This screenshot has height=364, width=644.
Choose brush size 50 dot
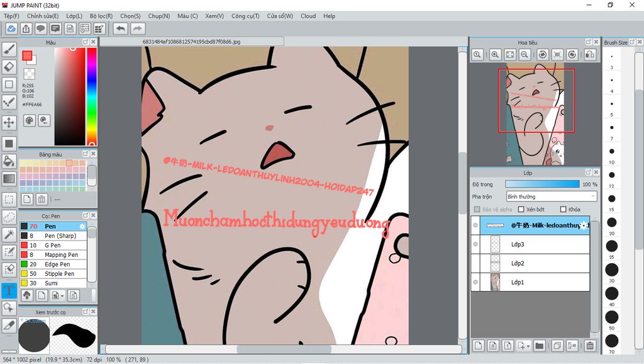pos(611,317)
